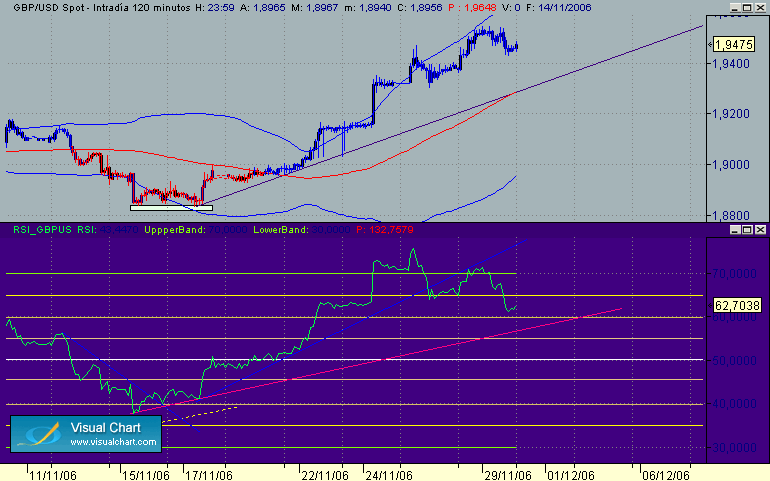Maximize the RSI indicator pane
The width and height of the screenshot is (770, 481).
[x=747, y=229]
